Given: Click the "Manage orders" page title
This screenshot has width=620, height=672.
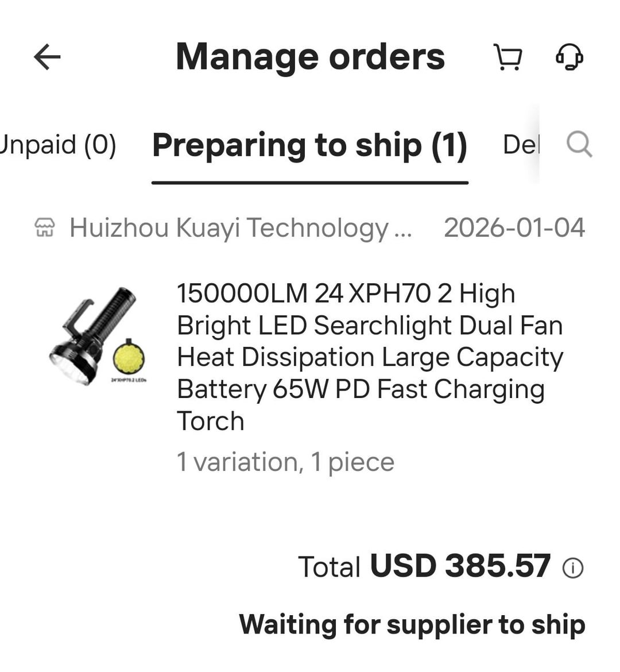Looking at the screenshot, I should [310, 57].
